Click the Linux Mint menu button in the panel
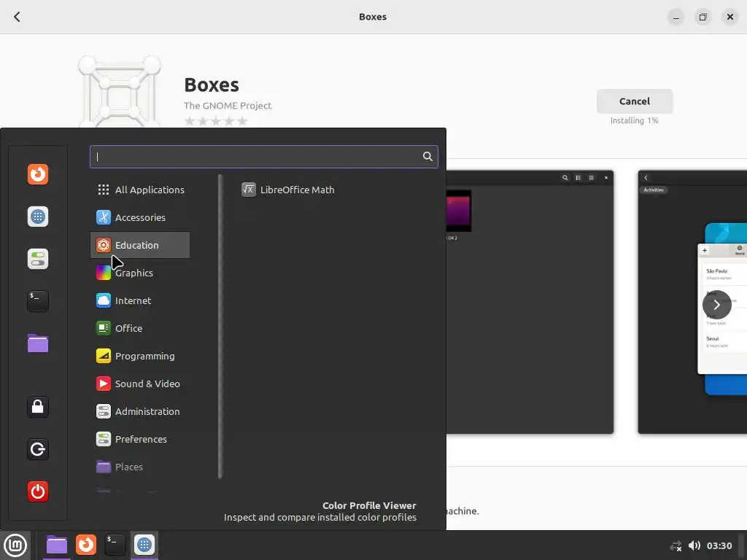Viewport: 747px width, 560px height. coord(15,545)
